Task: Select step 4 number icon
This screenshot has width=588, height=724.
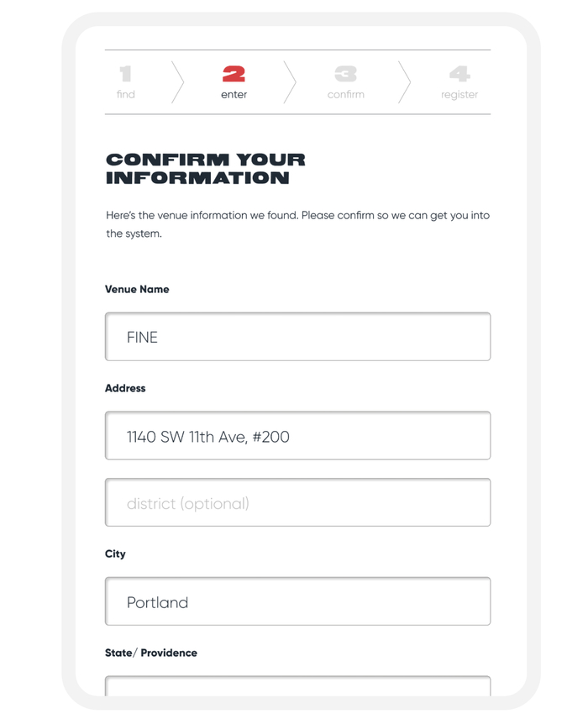Action: [x=459, y=74]
